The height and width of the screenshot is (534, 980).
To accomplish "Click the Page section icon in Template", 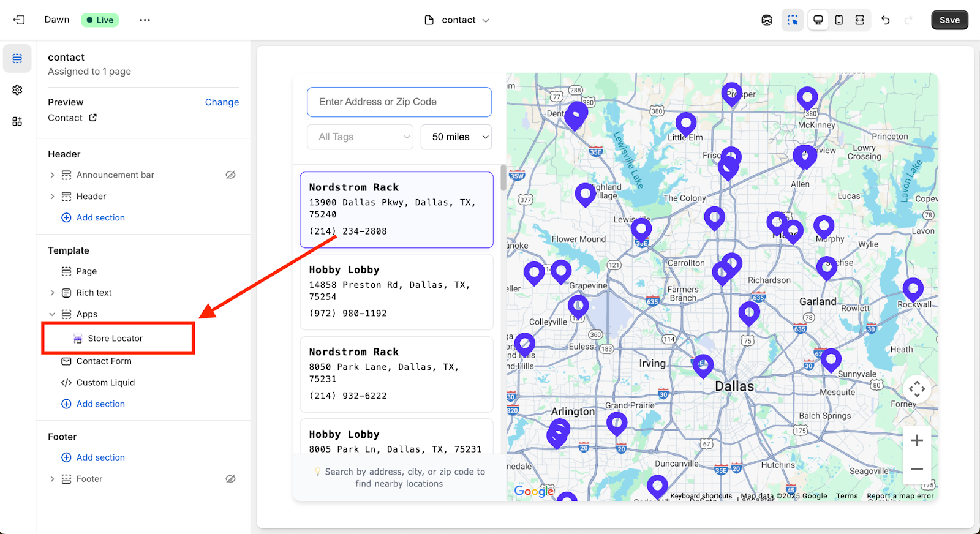I will pos(66,271).
